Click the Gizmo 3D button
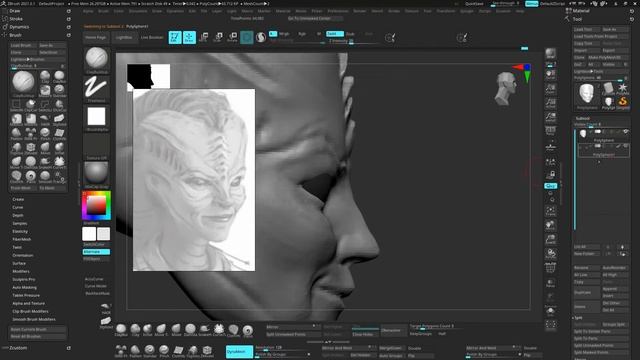Viewport: 640px width, 360px height. pos(247,38)
